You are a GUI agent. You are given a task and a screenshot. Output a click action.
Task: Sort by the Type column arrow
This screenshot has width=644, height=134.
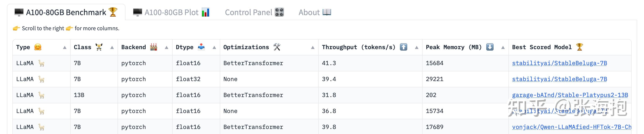[x=65, y=48]
